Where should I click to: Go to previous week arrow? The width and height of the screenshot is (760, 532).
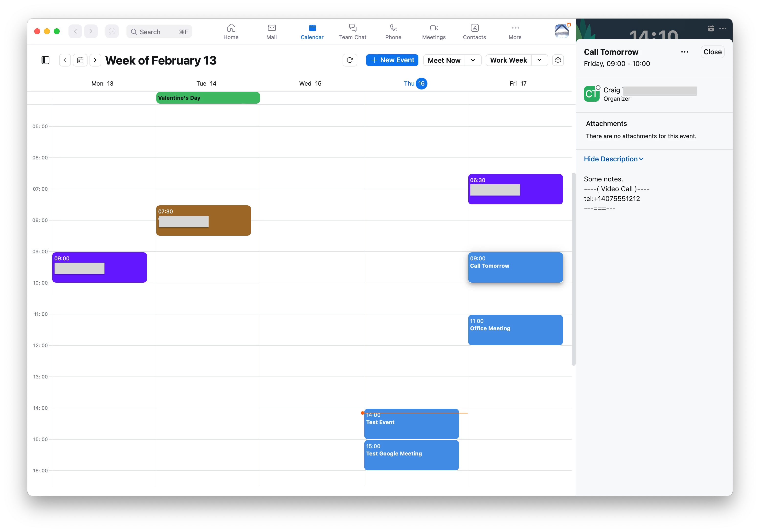[65, 60]
